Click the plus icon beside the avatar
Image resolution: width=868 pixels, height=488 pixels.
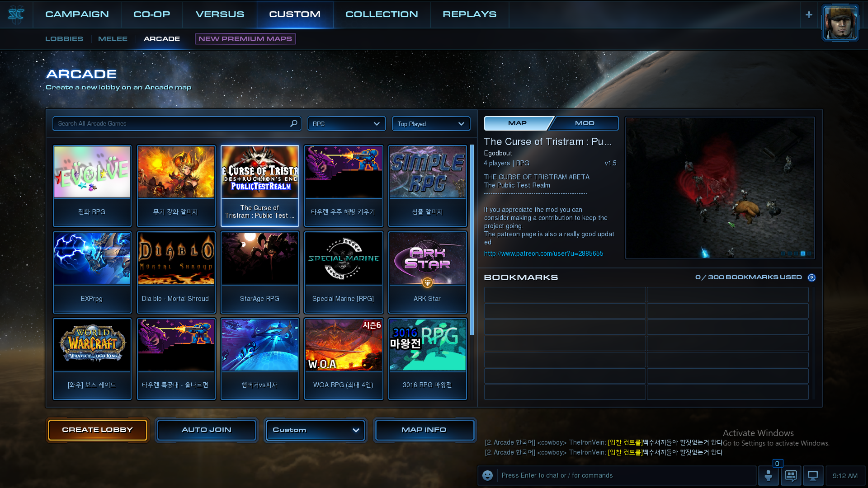click(x=809, y=15)
